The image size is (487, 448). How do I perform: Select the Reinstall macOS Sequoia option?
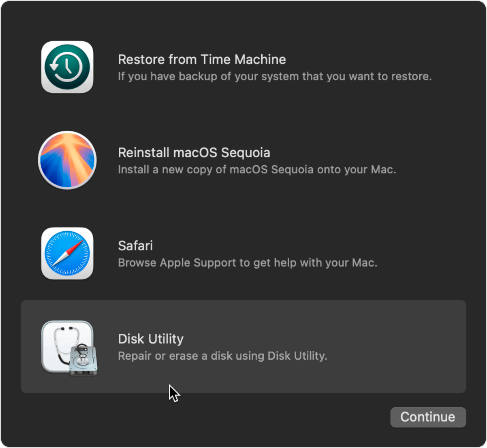pos(243,160)
